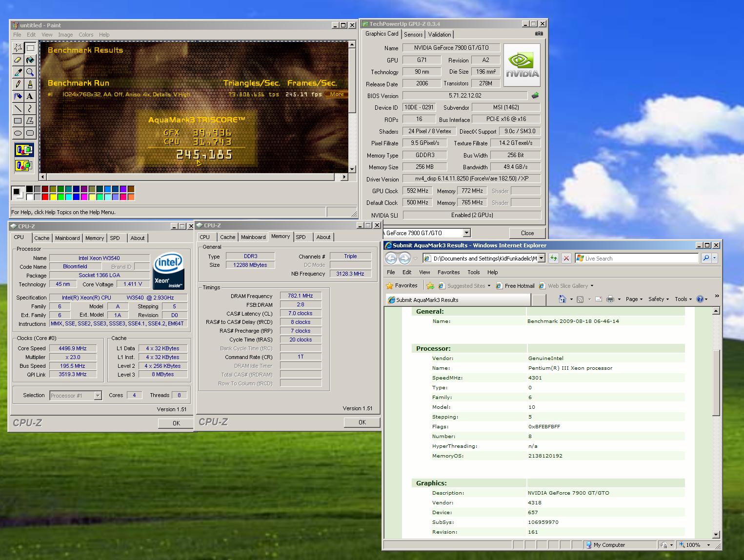The height and width of the screenshot is (560, 744).
Task: Open the Image menu in Paint
Action: (x=65, y=35)
